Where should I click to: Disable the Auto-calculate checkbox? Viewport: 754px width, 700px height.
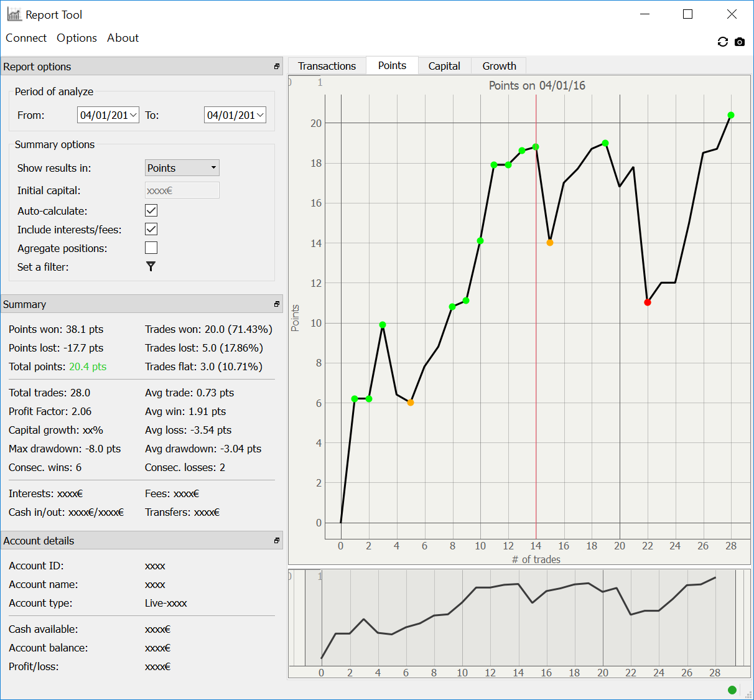(151, 210)
